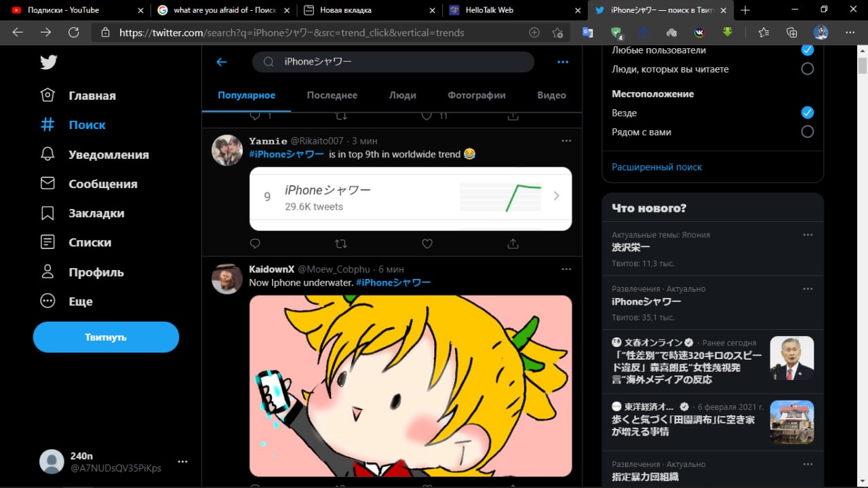Image resolution: width=868 pixels, height=488 pixels.
Task: Open the green shield extension icon
Action: click(x=616, y=33)
